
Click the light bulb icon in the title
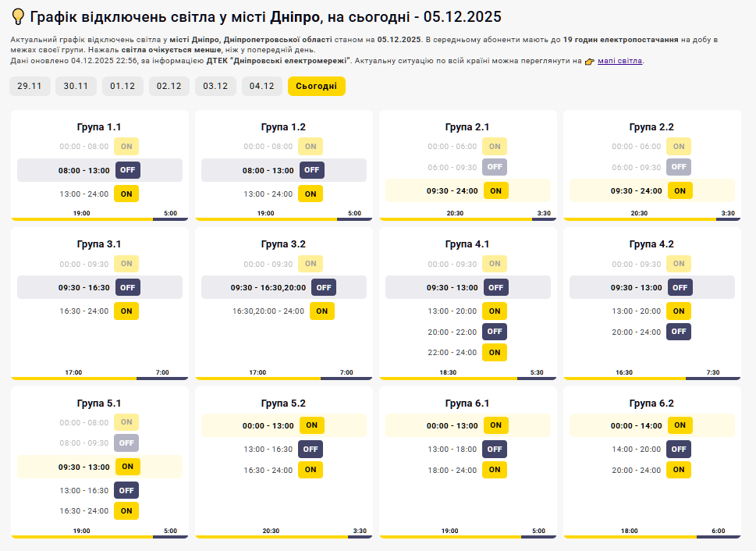point(19,17)
